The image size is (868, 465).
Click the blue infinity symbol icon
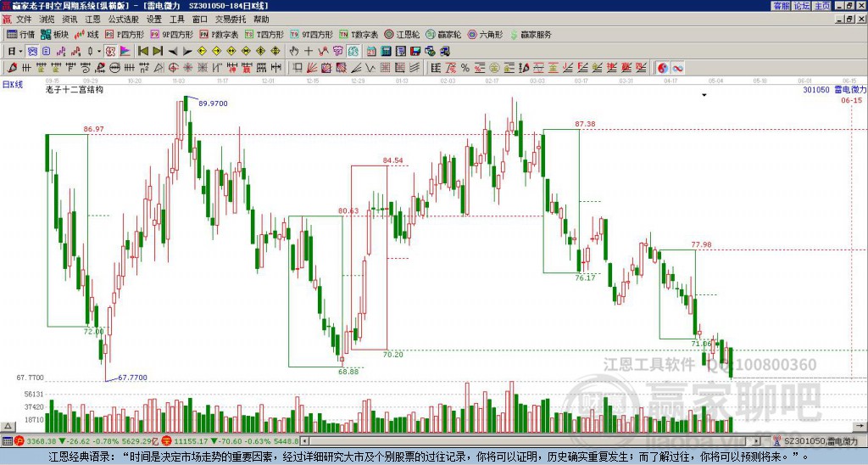(677, 68)
